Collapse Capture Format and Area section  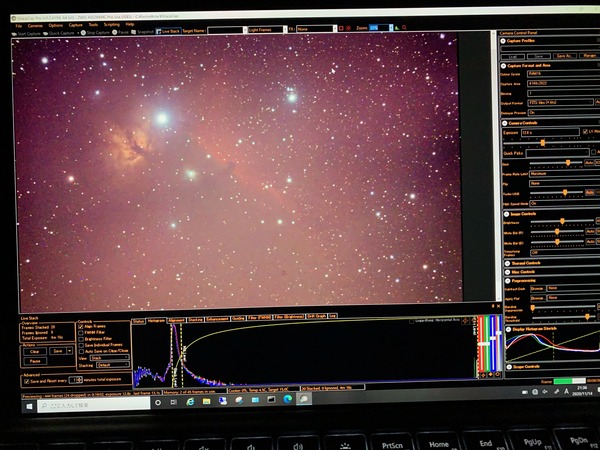pyautogui.click(x=503, y=66)
